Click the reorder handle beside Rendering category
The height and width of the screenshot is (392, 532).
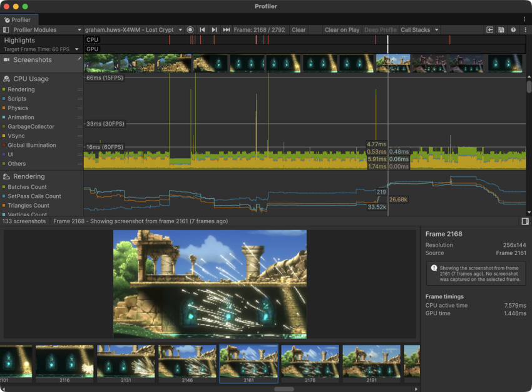coord(79,89)
